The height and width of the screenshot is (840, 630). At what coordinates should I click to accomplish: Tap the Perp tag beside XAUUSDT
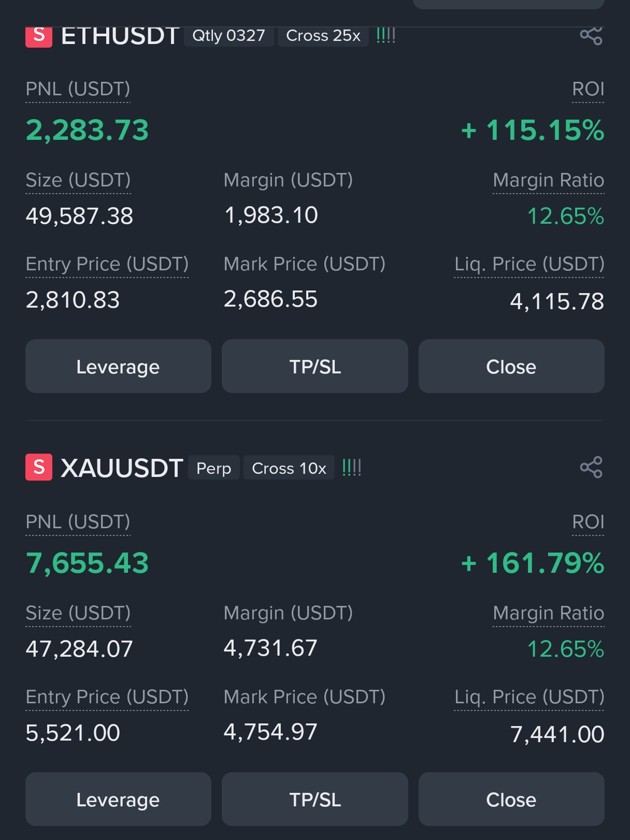[x=213, y=468]
